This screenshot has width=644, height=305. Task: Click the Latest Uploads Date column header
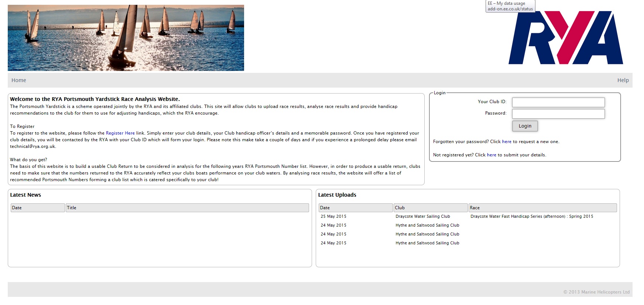point(356,208)
